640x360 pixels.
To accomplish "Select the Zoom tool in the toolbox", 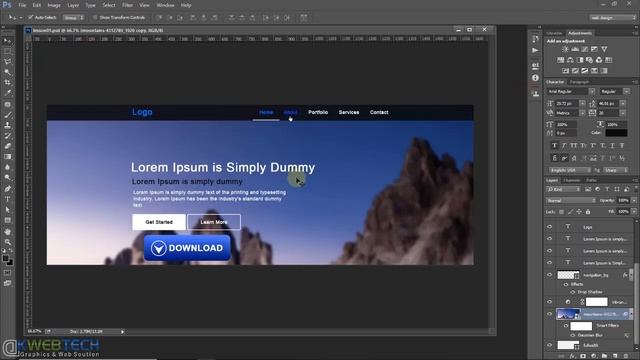I will tap(7, 242).
